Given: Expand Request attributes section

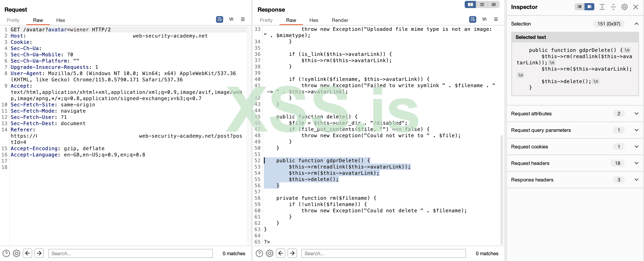Looking at the screenshot, I should tap(636, 114).
